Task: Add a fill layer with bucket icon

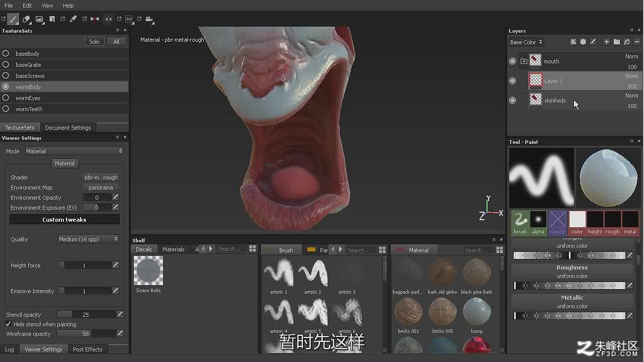Action: [x=627, y=42]
